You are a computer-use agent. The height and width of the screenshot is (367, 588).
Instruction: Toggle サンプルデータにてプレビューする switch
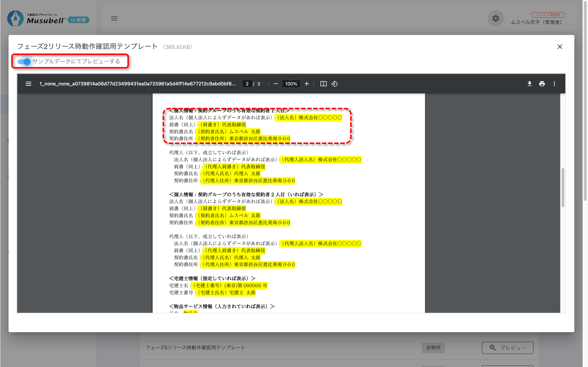click(24, 61)
